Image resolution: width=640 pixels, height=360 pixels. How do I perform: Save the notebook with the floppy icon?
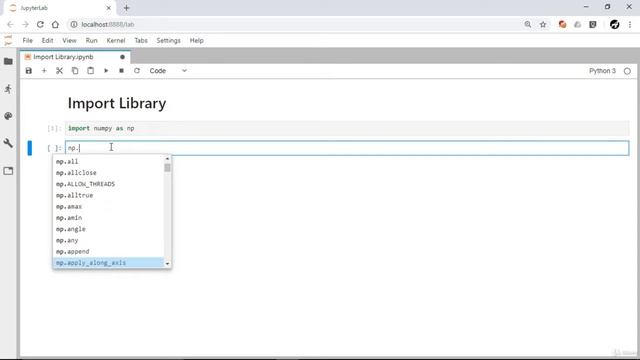pyautogui.click(x=29, y=71)
